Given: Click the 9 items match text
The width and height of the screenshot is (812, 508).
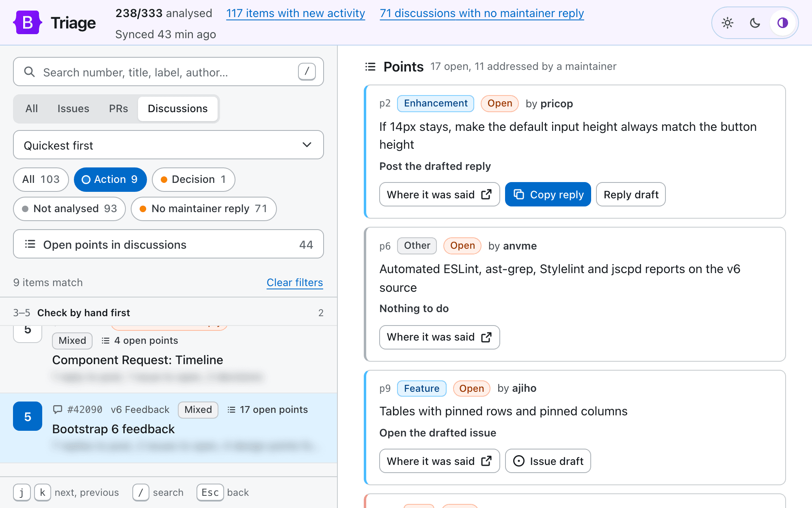Looking at the screenshot, I should (48, 282).
